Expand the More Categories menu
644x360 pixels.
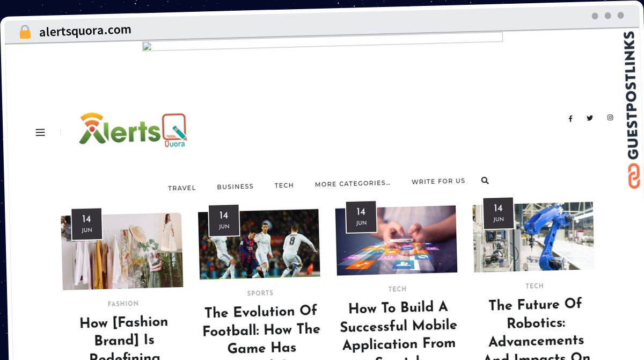click(x=353, y=184)
